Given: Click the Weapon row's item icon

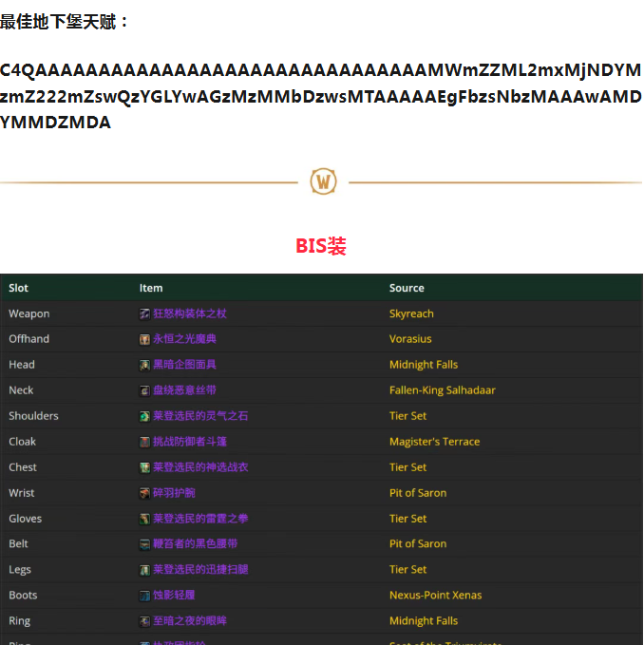Looking at the screenshot, I should (144, 313).
